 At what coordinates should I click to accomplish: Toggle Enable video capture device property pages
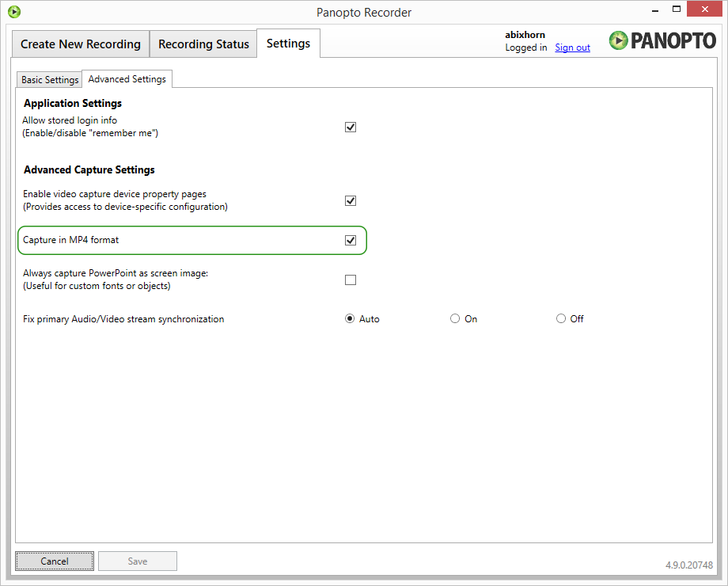(x=351, y=200)
